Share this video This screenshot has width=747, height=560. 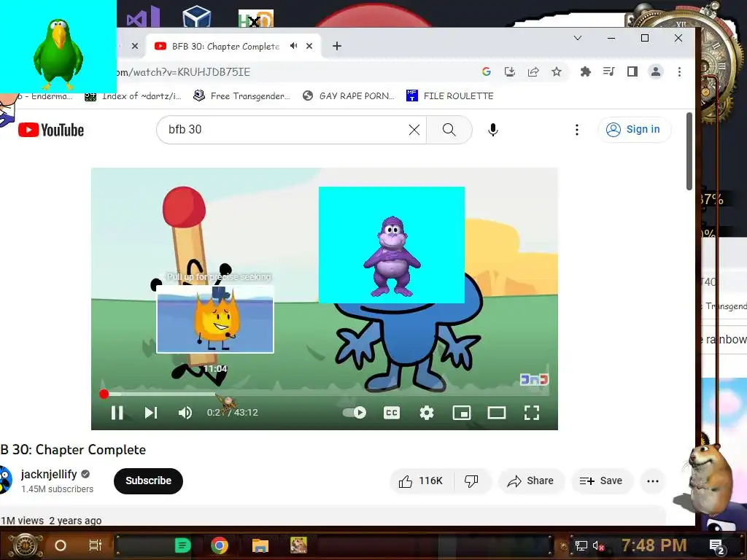click(531, 481)
